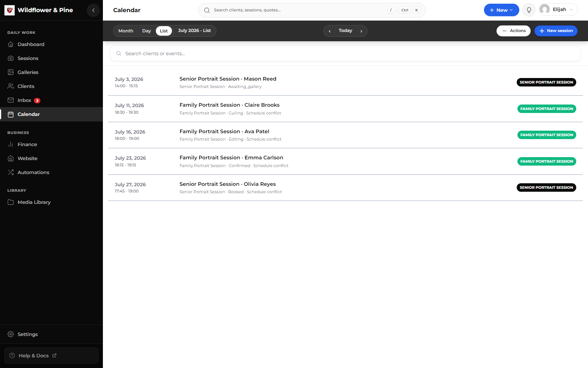588x368 pixels.
Task: Open Media Library folder icon
Action: (x=11, y=202)
